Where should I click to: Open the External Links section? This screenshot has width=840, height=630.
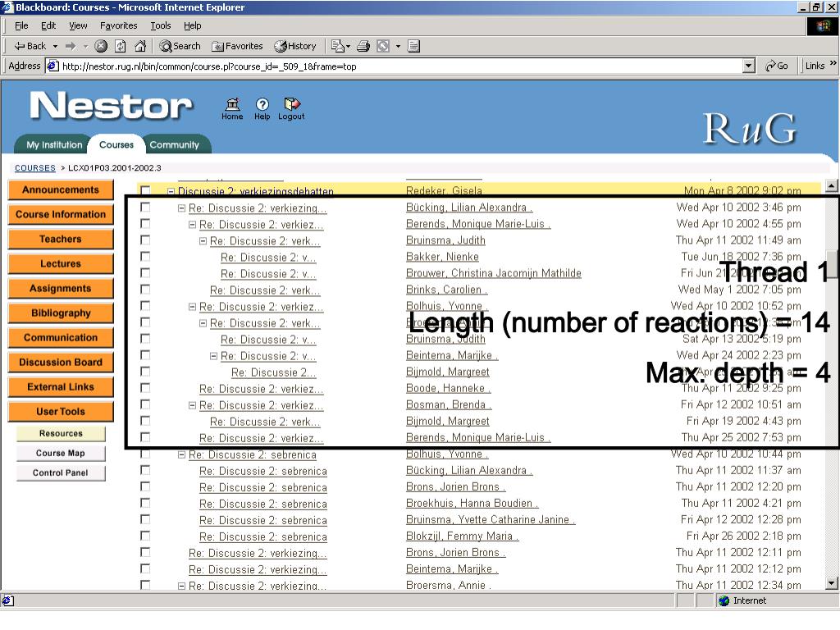(x=61, y=387)
